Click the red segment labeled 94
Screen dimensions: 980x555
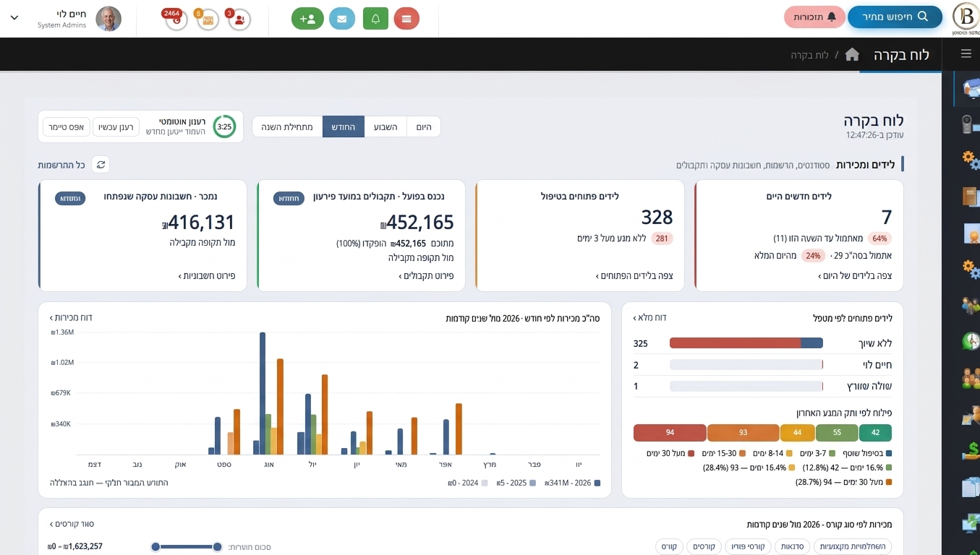tap(670, 432)
